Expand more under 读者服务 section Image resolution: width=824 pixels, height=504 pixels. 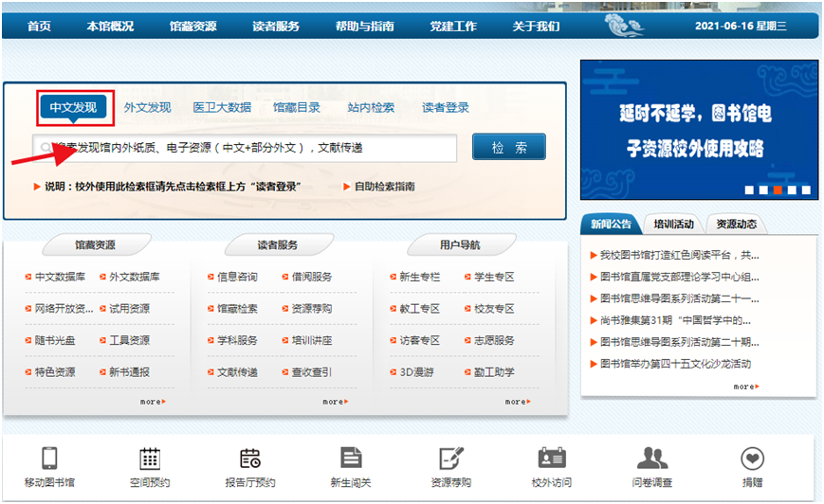(336, 402)
